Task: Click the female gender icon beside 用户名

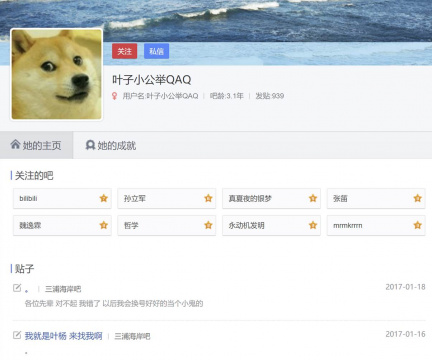Action: coord(114,96)
